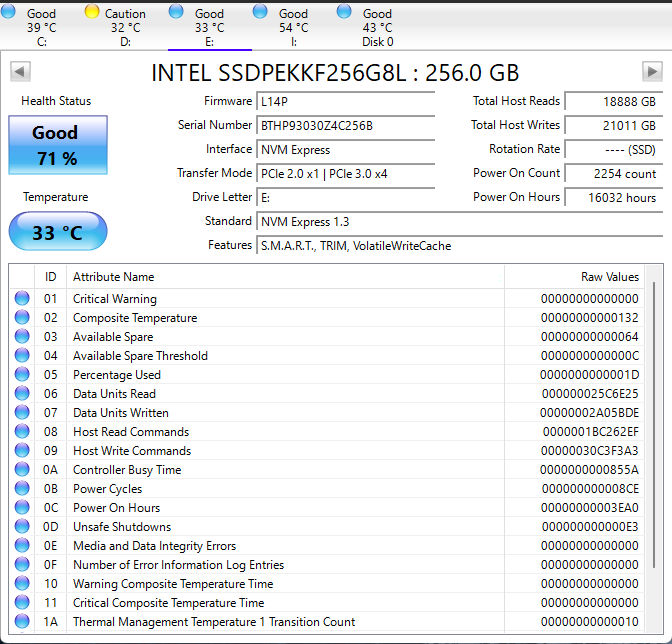Go to previous disk with left arrow
Screen dimensions: 672x644
20,72
